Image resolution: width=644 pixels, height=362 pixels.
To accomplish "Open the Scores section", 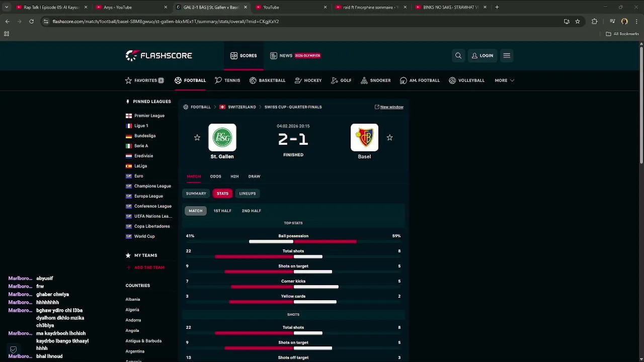I will click(244, 56).
